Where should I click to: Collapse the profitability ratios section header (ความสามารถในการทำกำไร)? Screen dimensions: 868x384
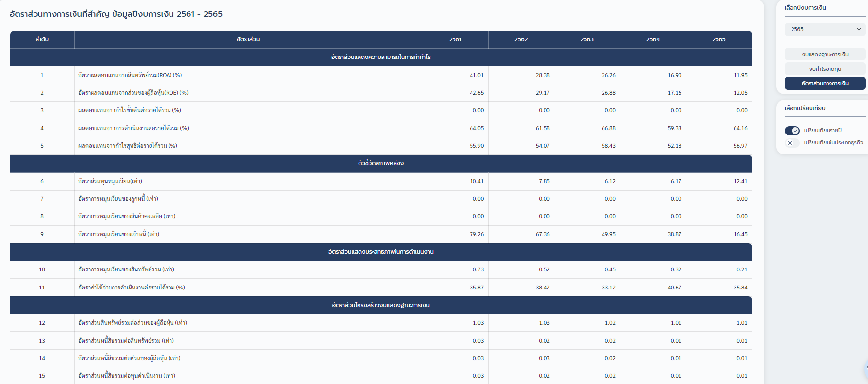pyautogui.click(x=380, y=57)
